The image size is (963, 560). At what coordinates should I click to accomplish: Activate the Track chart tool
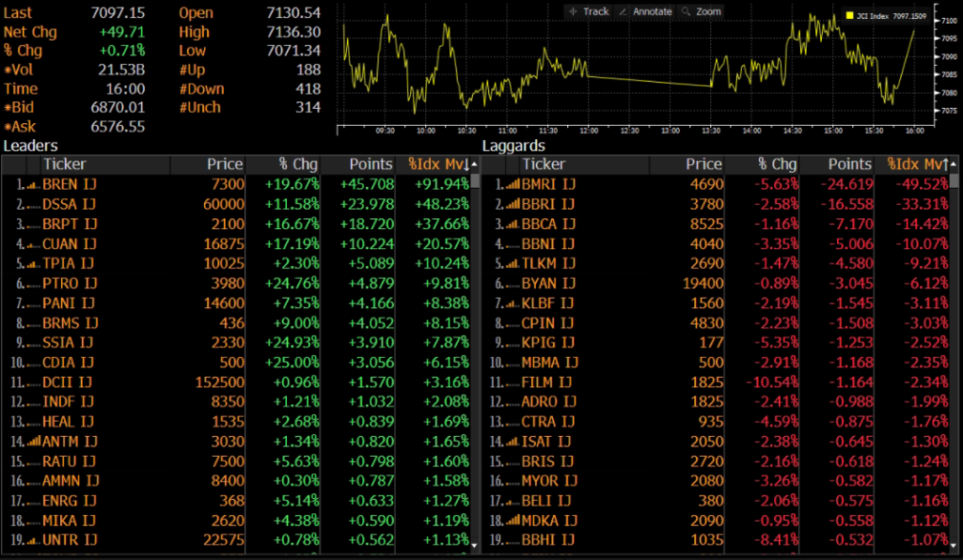(589, 11)
